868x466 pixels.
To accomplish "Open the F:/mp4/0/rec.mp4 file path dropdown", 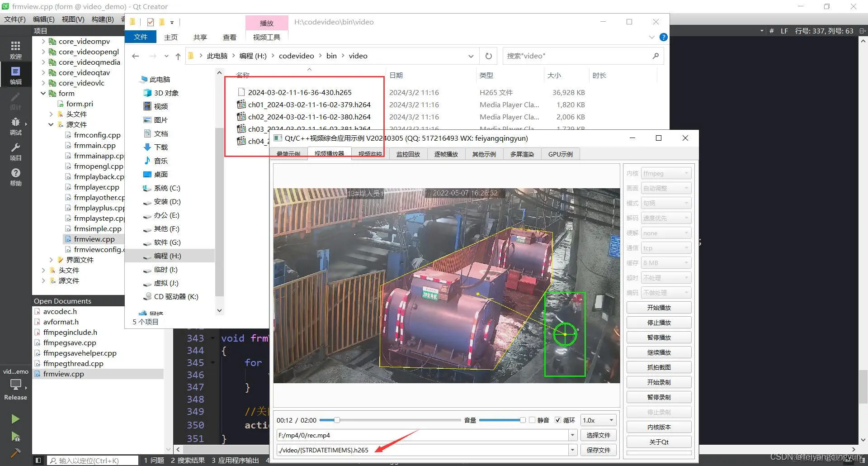I will (x=572, y=435).
